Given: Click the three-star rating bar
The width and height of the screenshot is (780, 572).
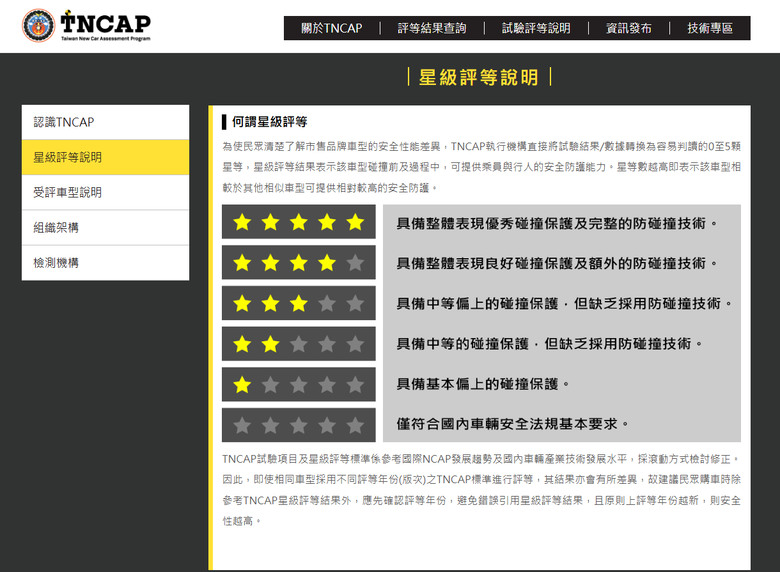Looking at the screenshot, I should pyautogui.click(x=298, y=303).
